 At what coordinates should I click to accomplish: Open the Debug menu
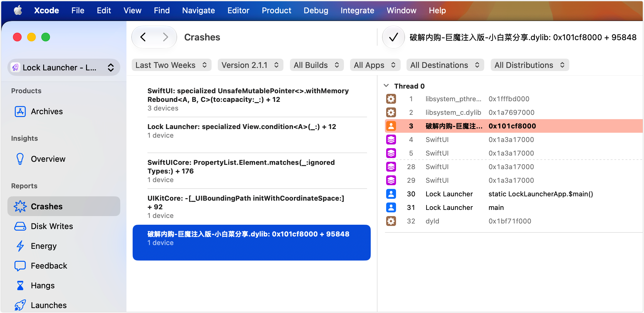coord(316,10)
